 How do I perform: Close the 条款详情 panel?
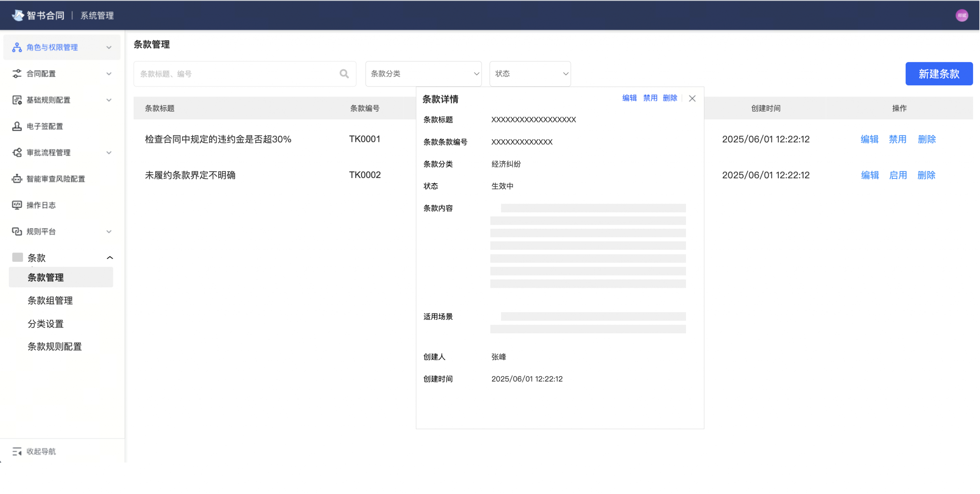[x=692, y=98]
